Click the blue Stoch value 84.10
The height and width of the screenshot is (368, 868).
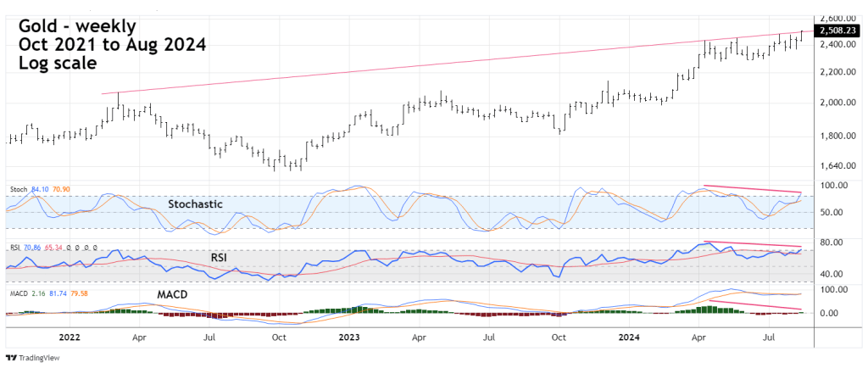point(41,188)
